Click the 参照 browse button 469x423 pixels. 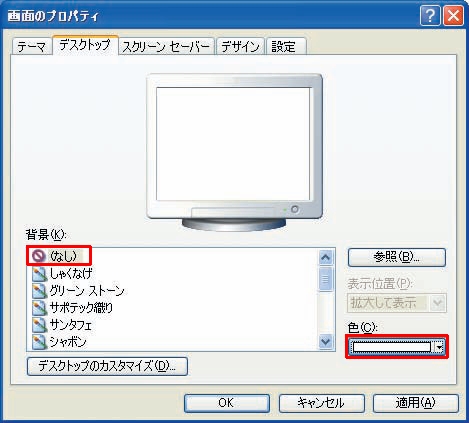point(397,257)
